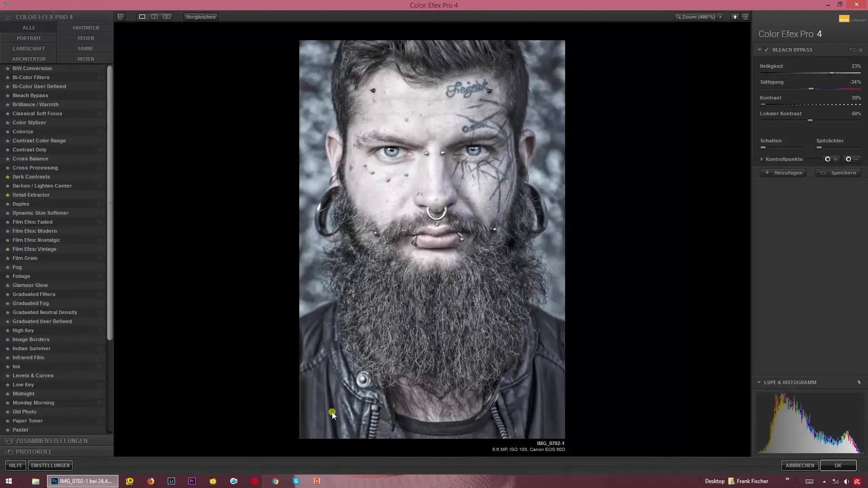Expand taskbar toolbar overflow chevron

[x=787, y=479]
